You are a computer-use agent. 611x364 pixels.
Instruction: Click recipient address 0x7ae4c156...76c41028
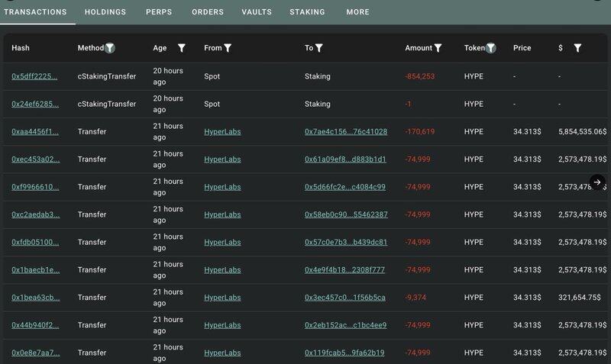click(x=345, y=131)
